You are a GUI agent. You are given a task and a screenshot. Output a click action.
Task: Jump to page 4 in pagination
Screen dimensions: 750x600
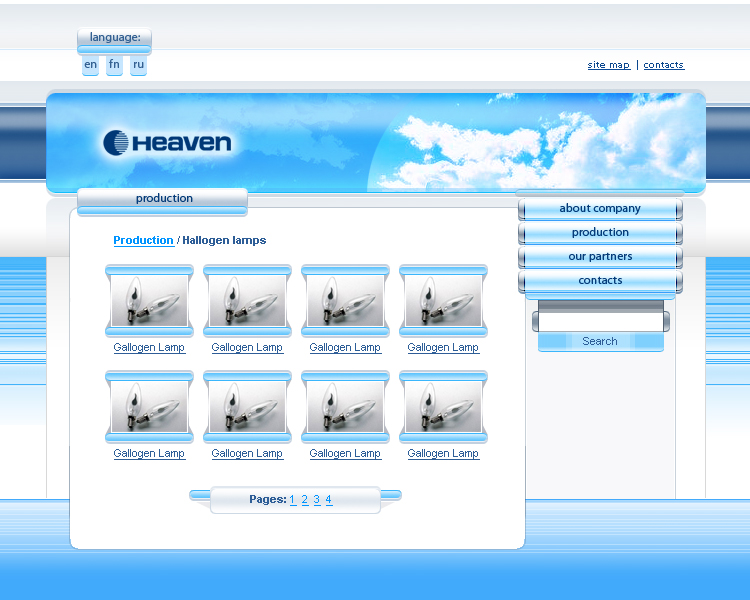click(328, 500)
